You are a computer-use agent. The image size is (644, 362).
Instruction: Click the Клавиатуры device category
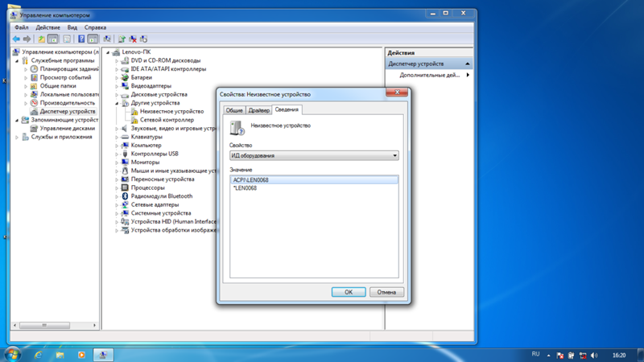tap(147, 137)
